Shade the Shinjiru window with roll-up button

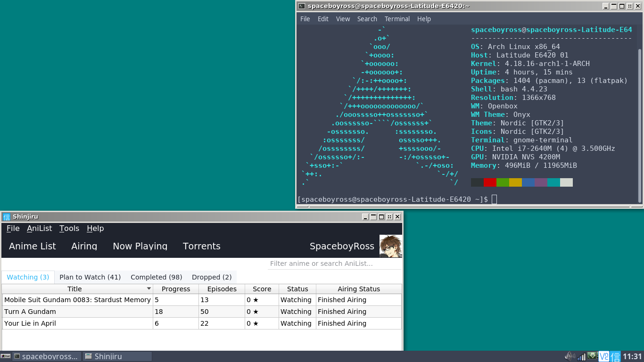click(373, 217)
